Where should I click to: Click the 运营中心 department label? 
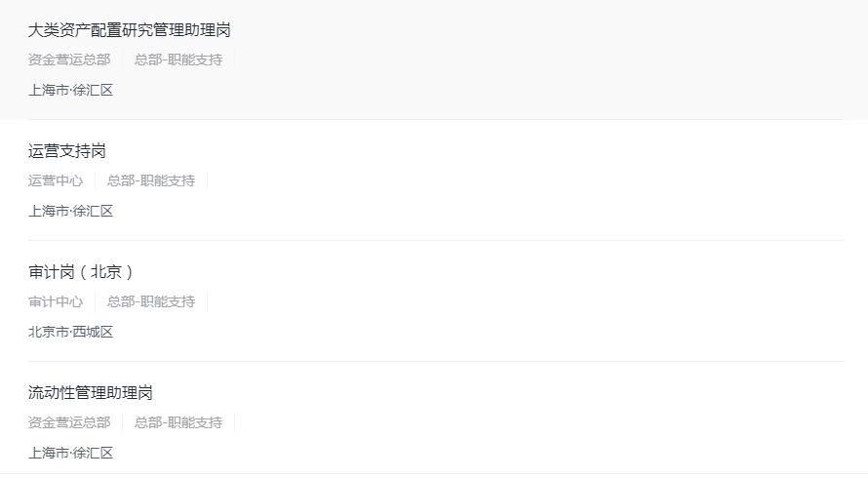click(x=56, y=180)
